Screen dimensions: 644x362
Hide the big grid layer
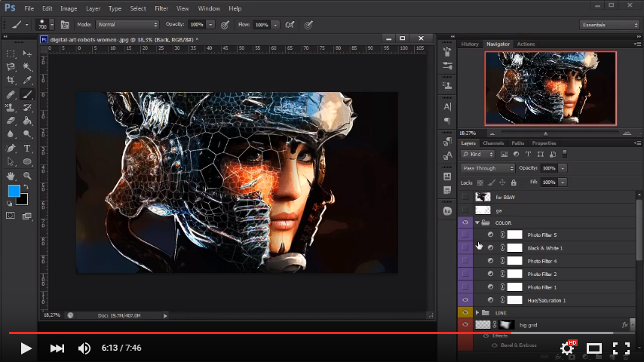point(465,324)
